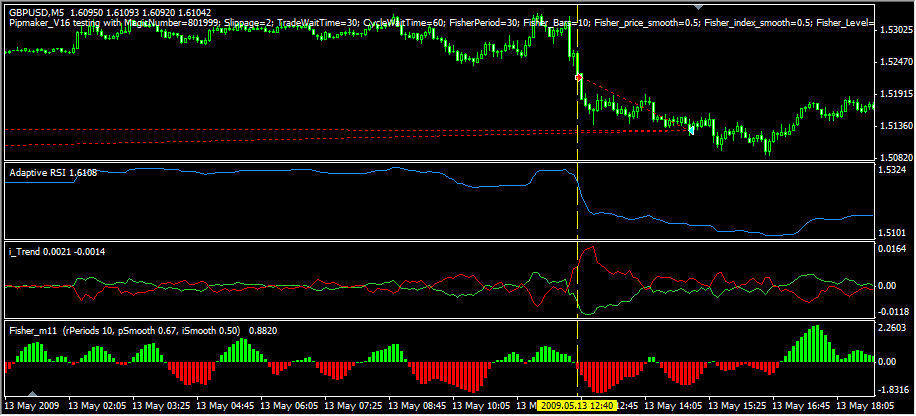The image size is (916, 416).
Task: Click the 1.51360 price scale label
Action: pyautogui.click(x=894, y=126)
